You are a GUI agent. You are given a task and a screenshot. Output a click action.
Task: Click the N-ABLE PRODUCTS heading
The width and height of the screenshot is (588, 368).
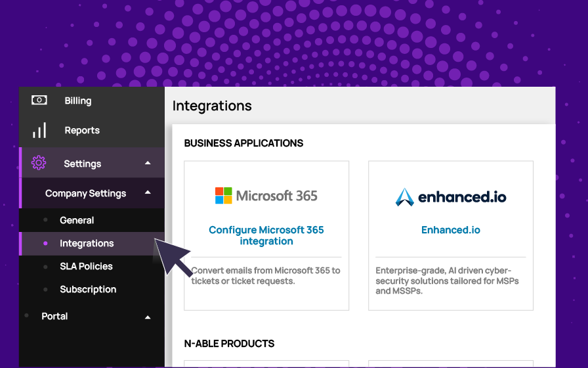tap(229, 344)
